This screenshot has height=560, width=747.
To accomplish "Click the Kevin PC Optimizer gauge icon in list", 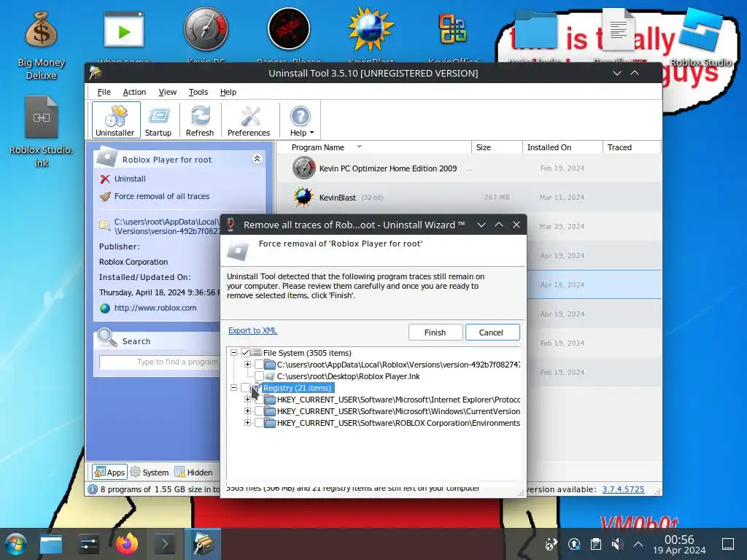I will click(303, 168).
